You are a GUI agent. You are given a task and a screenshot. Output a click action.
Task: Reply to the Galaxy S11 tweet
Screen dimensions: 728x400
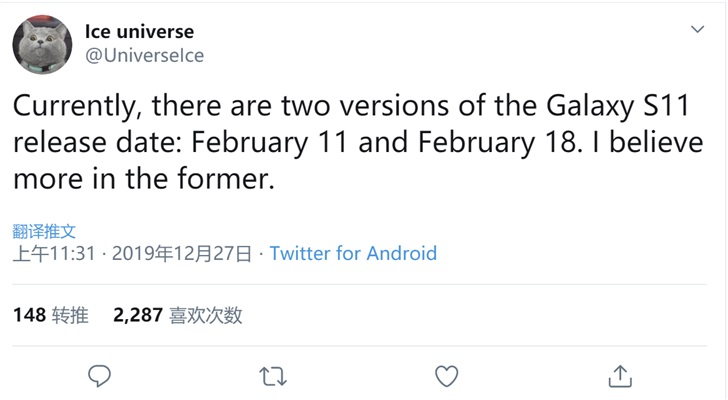98,376
